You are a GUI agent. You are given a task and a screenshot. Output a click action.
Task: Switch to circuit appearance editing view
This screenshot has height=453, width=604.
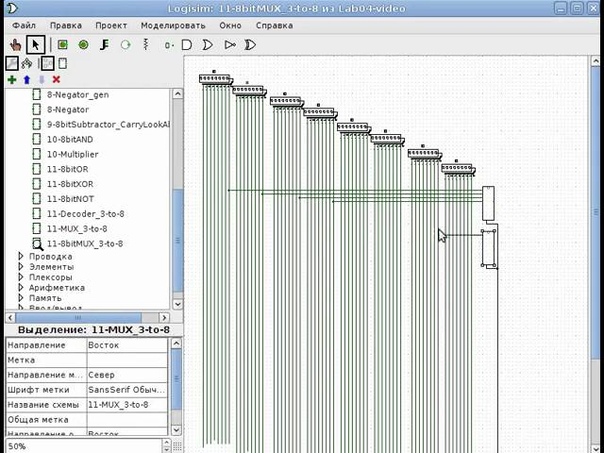[x=62, y=63]
